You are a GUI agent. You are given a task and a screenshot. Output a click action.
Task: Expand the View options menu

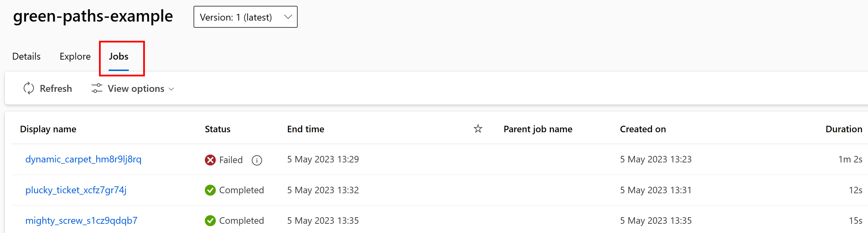pos(135,88)
